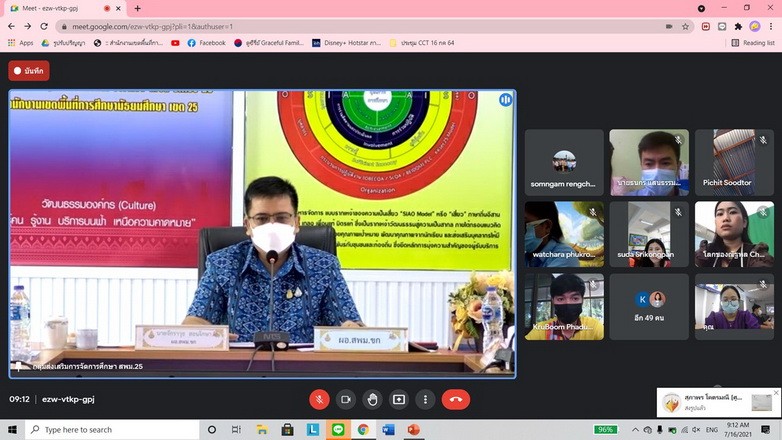Open a new browser tab
Screen dimensions: 782x440
[x=138, y=9]
